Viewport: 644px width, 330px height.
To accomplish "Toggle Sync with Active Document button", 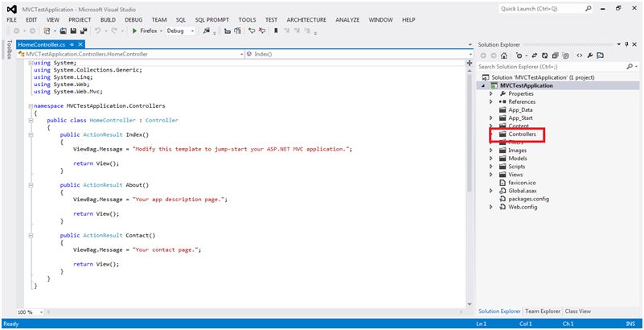I will (x=535, y=56).
